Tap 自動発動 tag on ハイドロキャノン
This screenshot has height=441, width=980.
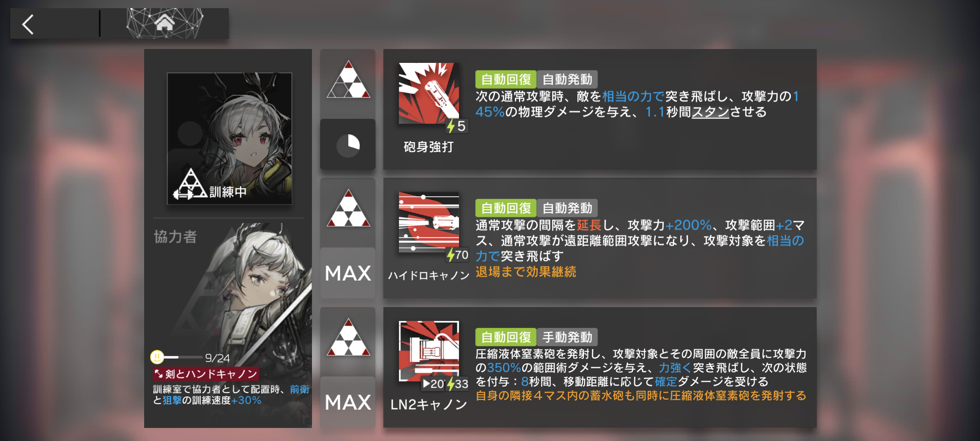[x=567, y=208]
